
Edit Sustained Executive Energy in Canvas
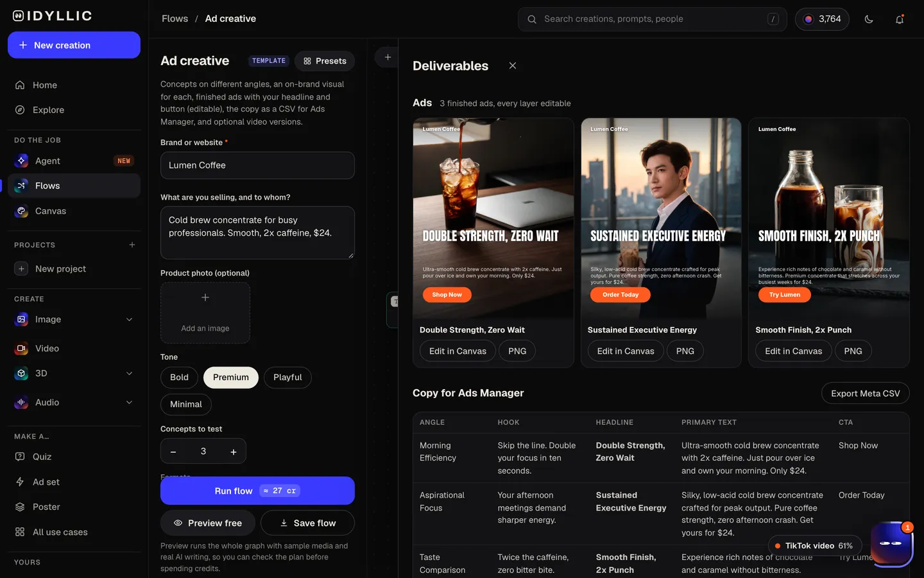626,351
